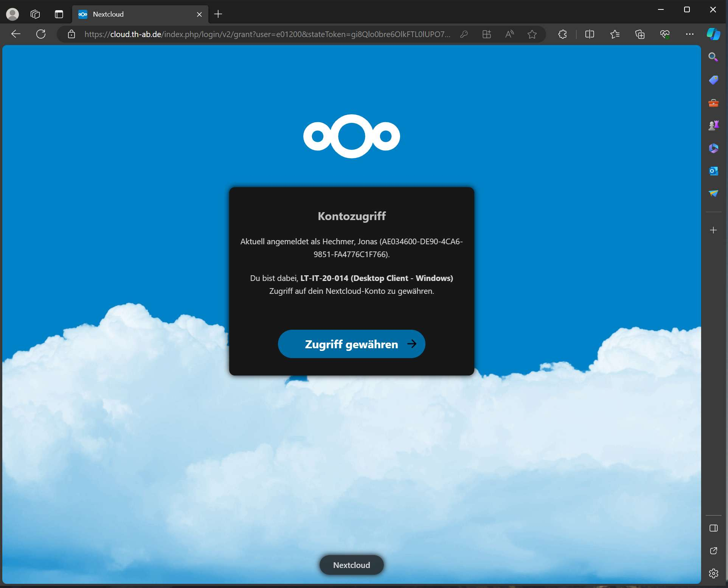Open sidebar settings gear
Viewport: 728px width, 588px height.
[713, 574]
